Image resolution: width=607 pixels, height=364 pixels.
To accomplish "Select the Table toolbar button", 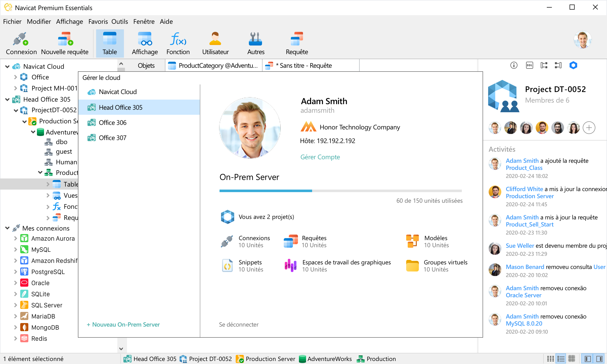I will (x=110, y=43).
